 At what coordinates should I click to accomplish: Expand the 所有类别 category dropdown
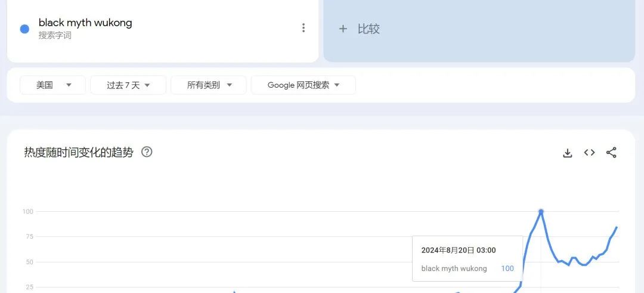(208, 85)
